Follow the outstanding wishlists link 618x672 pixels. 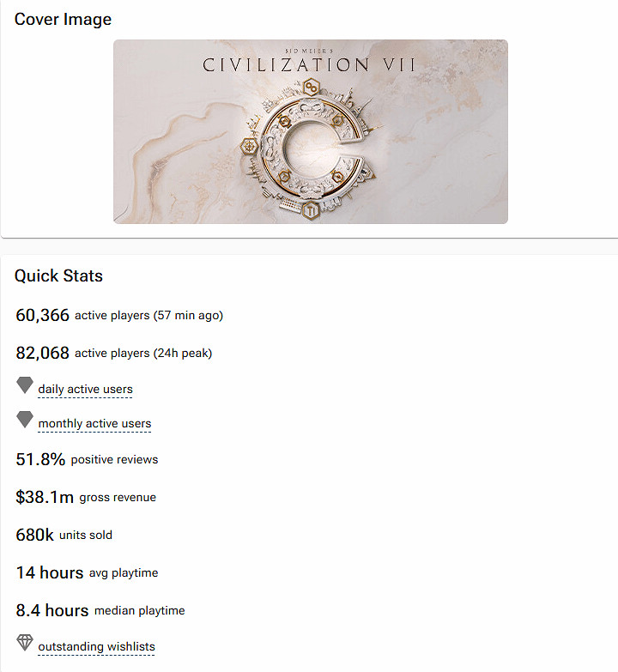[x=96, y=647]
